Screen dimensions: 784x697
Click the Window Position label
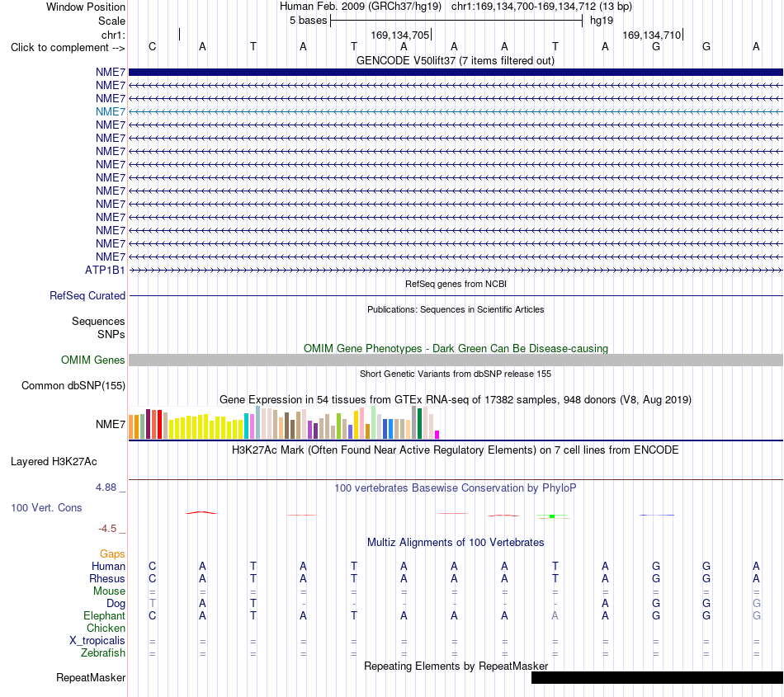[86, 7]
